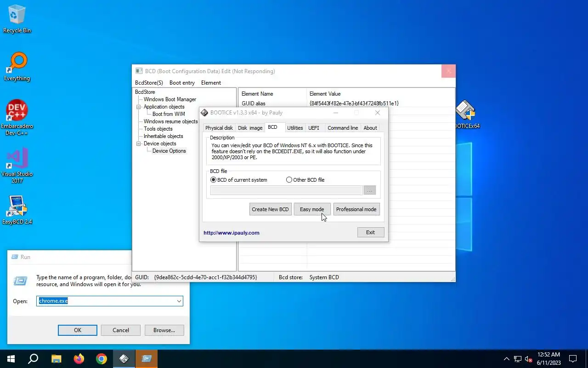
Task: Switch to the Physical disk tab
Action: pos(219,128)
